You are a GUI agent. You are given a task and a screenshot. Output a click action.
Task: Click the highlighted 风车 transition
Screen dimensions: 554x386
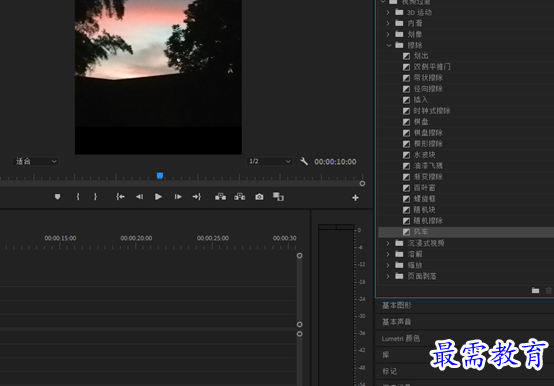click(421, 232)
